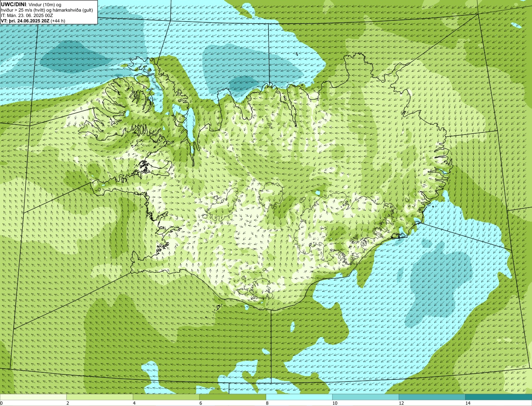The image size is (532, 406).
Task: Select the 2–4 m/s light green color segment
Action: tap(100, 397)
